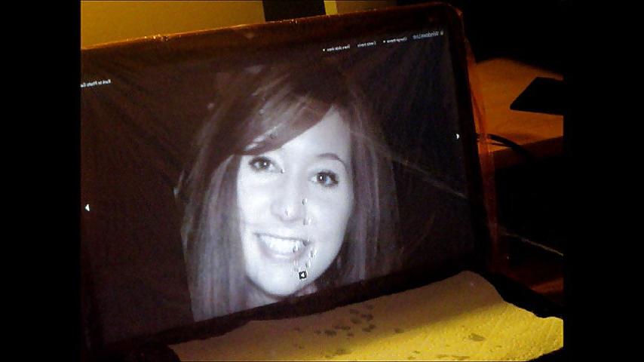
Task: Expand the Change theme dropdown arrow
Action: point(385,41)
